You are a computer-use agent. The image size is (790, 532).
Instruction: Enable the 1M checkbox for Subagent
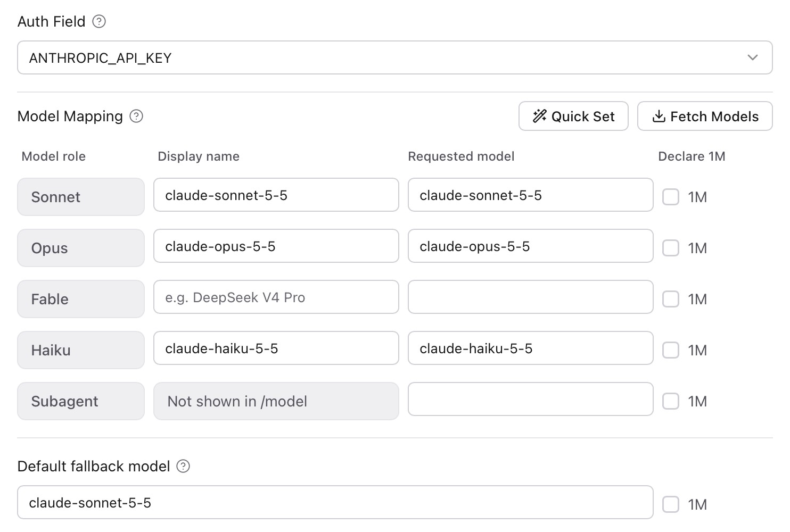click(x=671, y=401)
